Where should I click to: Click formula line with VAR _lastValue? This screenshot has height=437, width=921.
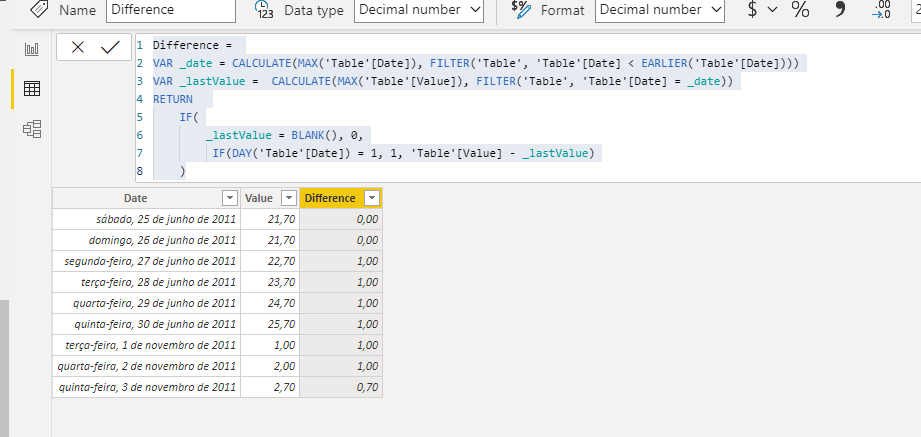click(x=443, y=81)
